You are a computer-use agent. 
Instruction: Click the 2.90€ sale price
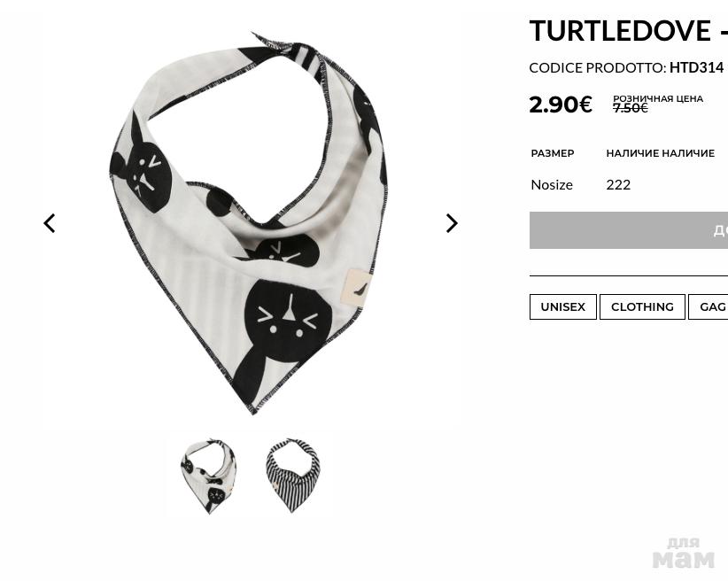561,105
